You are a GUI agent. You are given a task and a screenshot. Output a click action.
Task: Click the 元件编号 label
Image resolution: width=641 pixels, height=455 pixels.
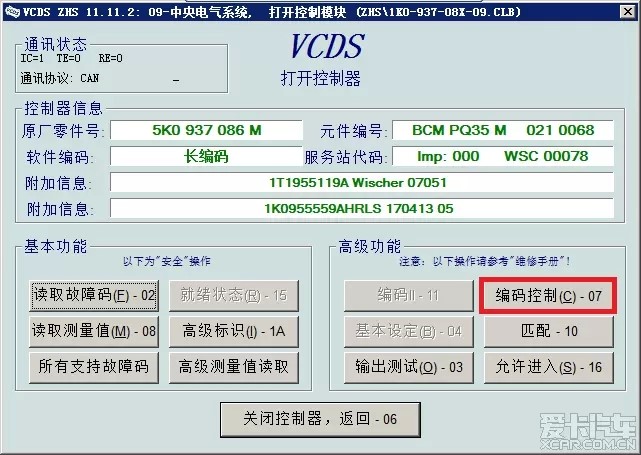(353, 131)
